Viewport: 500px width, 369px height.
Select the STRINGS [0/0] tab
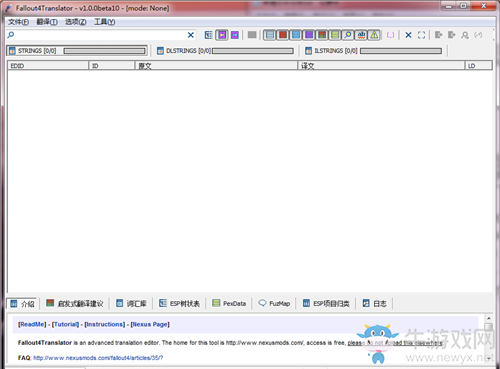(77, 51)
